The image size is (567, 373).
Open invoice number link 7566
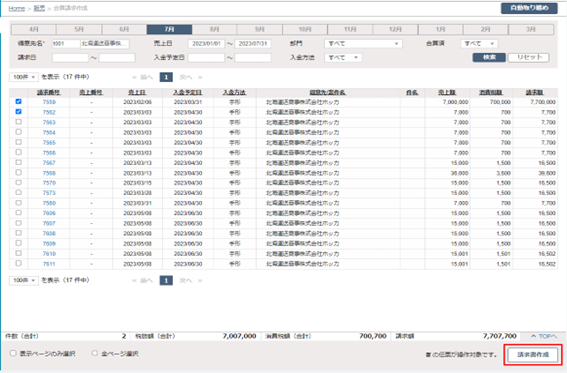49,153
